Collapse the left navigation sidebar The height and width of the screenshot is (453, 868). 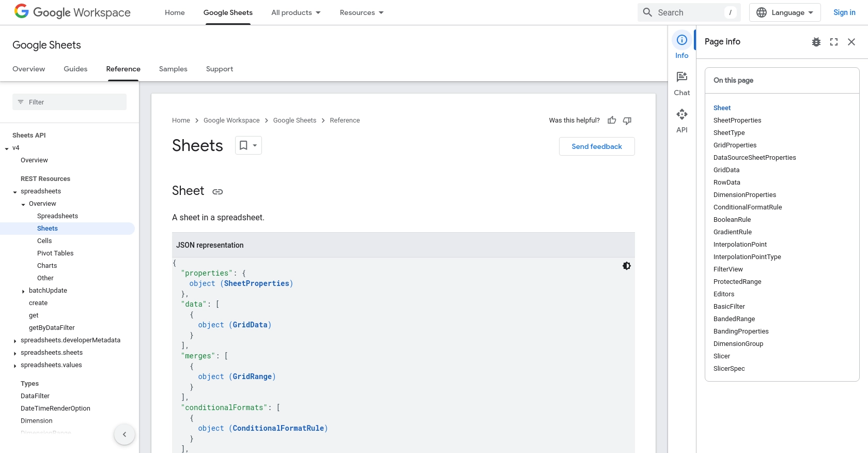[125, 434]
